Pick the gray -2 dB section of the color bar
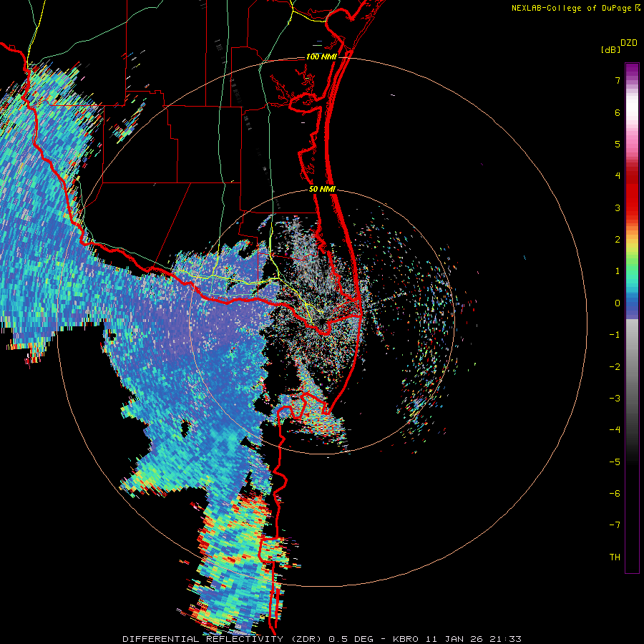The height and width of the screenshot is (644, 644). [632, 367]
